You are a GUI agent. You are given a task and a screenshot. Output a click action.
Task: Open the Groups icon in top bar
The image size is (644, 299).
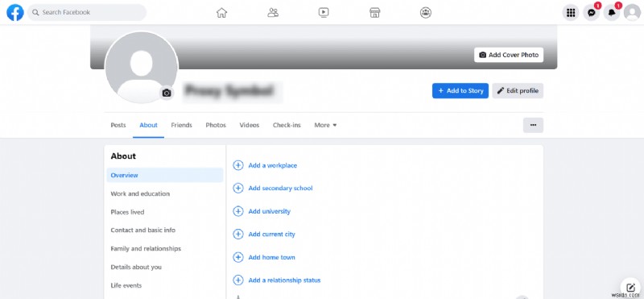coord(426,13)
